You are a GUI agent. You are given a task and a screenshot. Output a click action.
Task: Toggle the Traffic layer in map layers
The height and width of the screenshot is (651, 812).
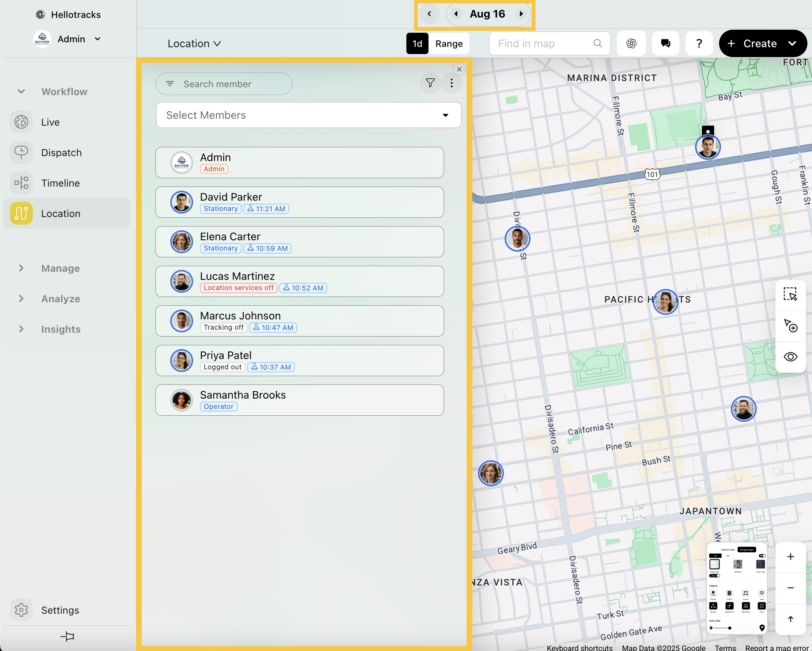tap(729, 593)
